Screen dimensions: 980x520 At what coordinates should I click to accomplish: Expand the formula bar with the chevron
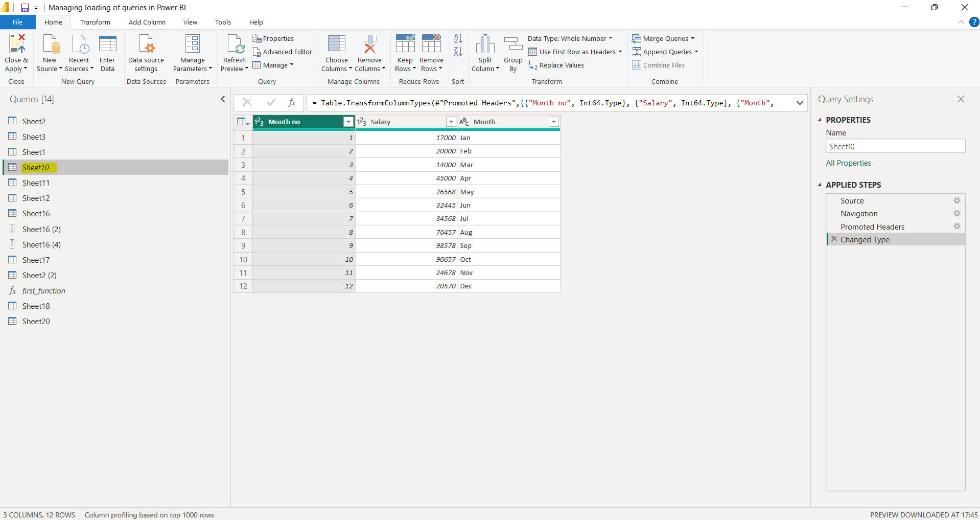click(800, 103)
